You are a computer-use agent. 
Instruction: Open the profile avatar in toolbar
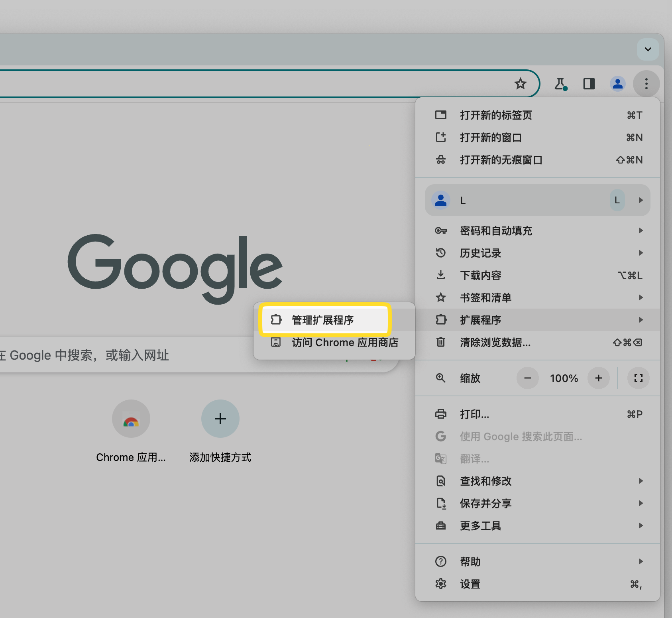618,84
